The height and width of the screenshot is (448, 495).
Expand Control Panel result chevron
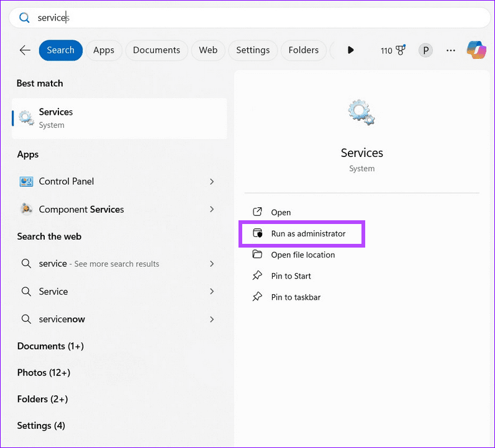click(212, 181)
